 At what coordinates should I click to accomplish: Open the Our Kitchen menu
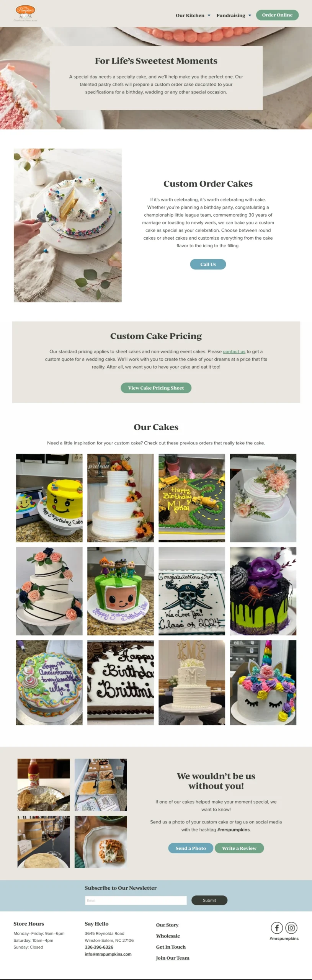[190, 15]
